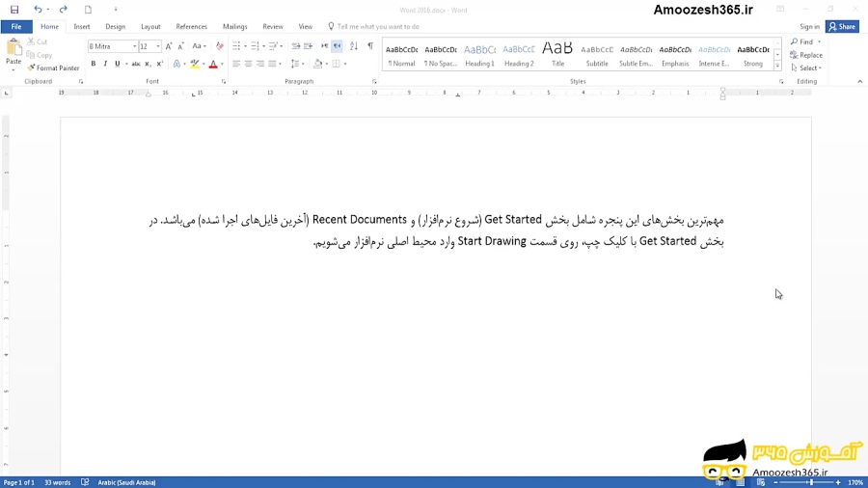Screen dimensions: 868x488
Task: Switch to the Design tab
Action: 115,27
